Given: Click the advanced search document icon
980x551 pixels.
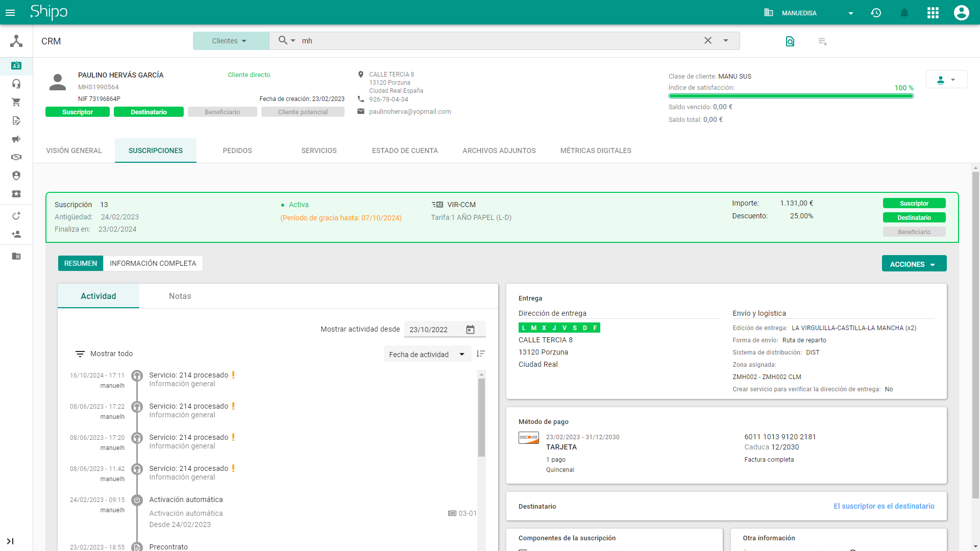Looking at the screenshot, I should (790, 41).
